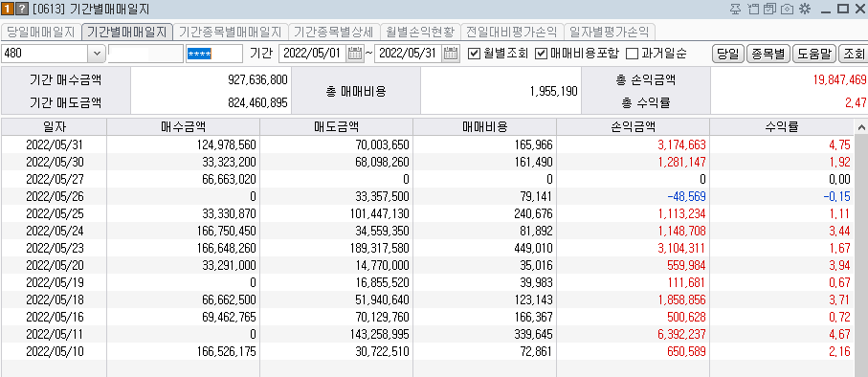The height and width of the screenshot is (377, 868).
Task: Click the masked password input field
Action: (x=214, y=54)
